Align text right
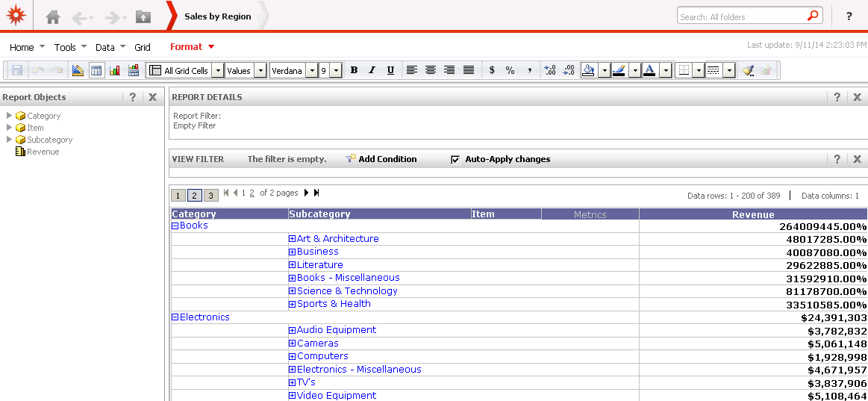Image resolution: width=868 pixels, height=401 pixels. click(449, 70)
